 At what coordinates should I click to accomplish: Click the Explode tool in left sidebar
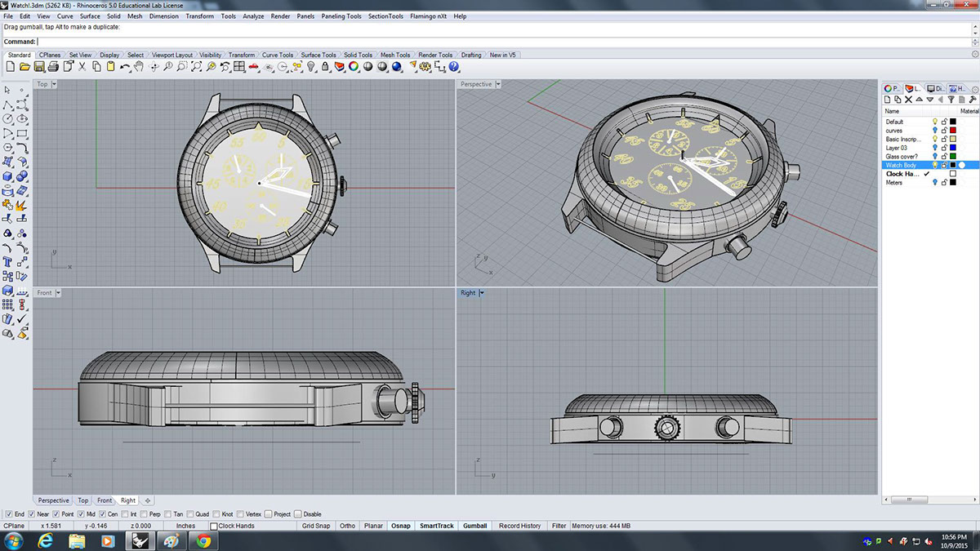pyautogui.click(x=22, y=204)
